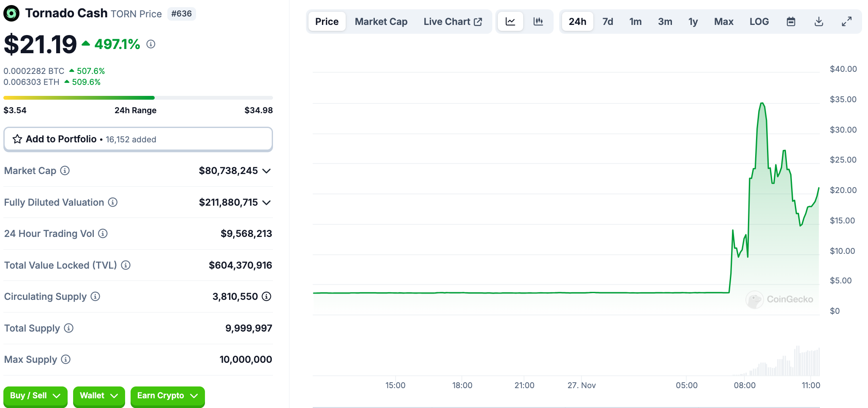
Task: Open 24 Hour Trading Vol info icon
Action: (103, 234)
